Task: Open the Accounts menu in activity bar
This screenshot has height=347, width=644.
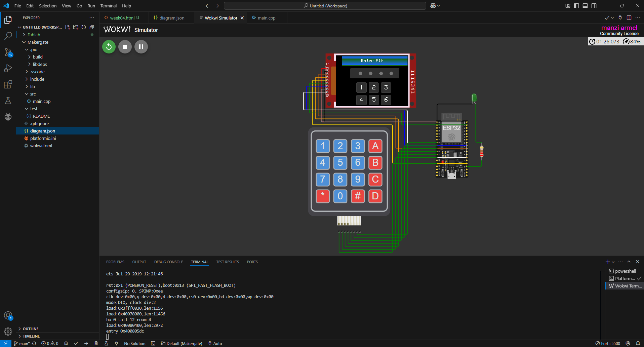Action: pyautogui.click(x=8, y=316)
